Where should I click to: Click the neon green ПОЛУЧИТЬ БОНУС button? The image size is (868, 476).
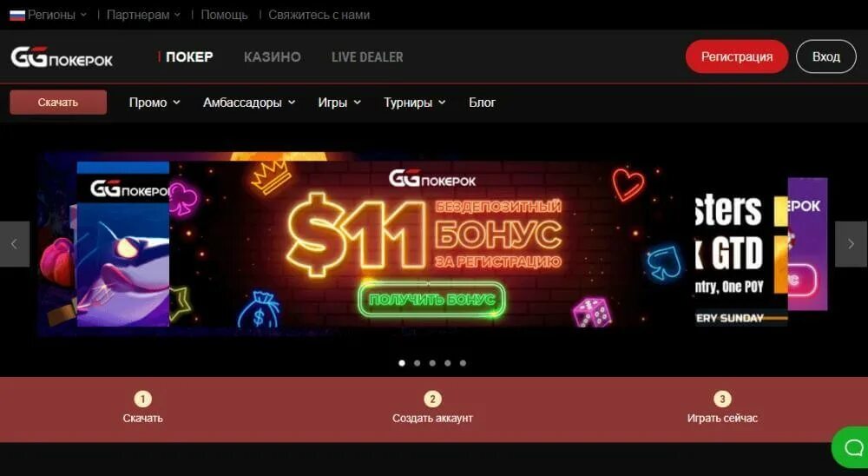431,300
